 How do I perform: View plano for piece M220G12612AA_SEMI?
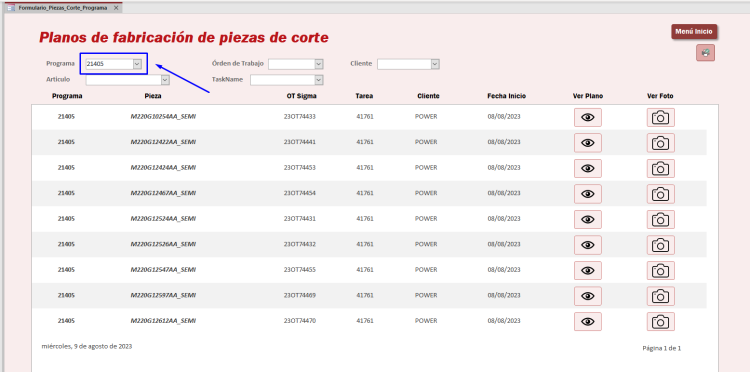[x=587, y=322]
